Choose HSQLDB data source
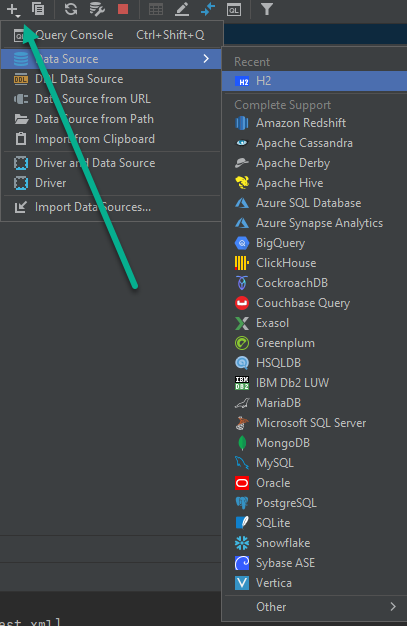The width and height of the screenshot is (407, 626). tap(314, 363)
